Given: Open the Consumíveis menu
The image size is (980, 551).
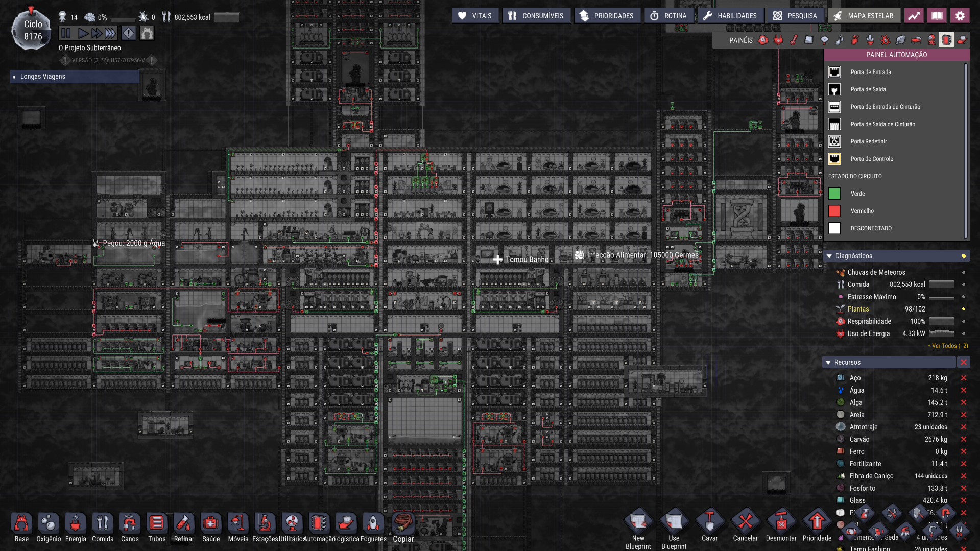Looking at the screenshot, I should 536,16.
